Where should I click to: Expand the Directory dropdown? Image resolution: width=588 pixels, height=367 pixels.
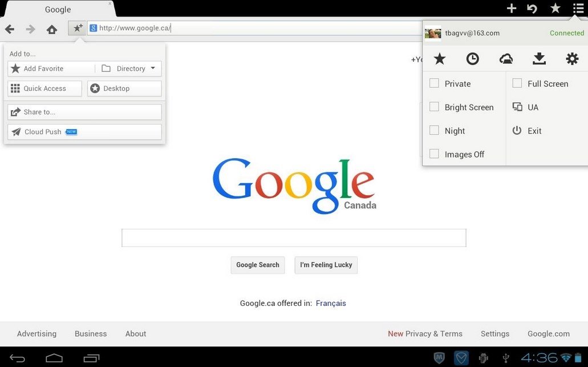[128, 68]
